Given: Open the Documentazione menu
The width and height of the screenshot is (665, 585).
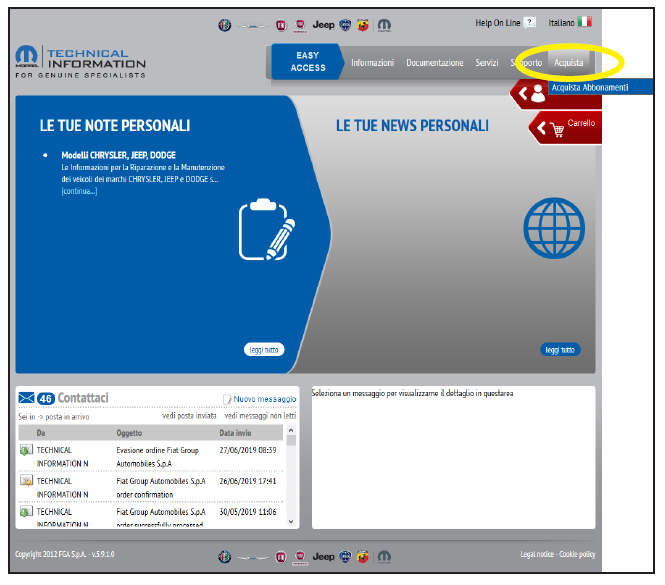Looking at the screenshot, I should (435, 63).
